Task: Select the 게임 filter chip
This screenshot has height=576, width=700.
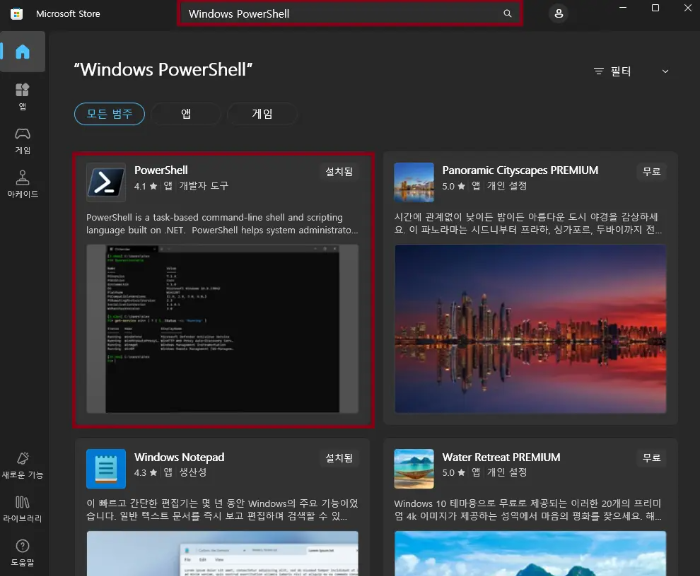Action: pyautogui.click(x=262, y=114)
